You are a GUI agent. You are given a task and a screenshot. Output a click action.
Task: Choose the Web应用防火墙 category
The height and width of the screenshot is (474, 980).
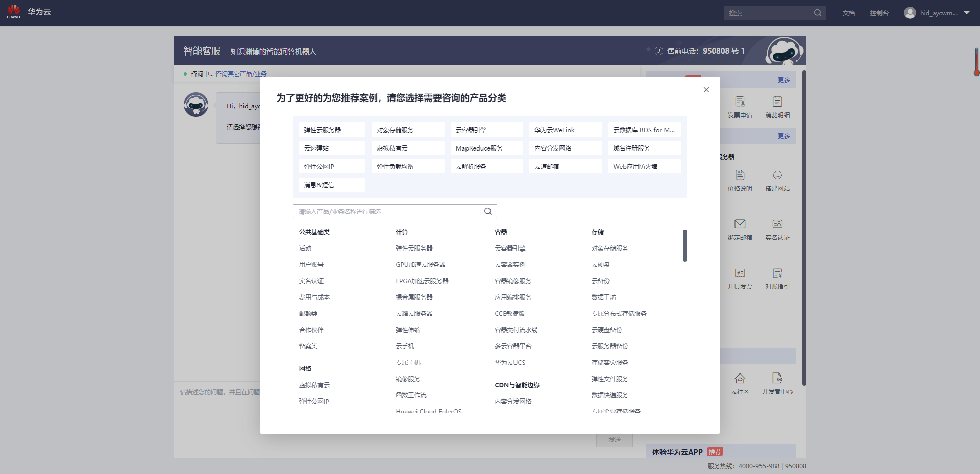pyautogui.click(x=644, y=166)
